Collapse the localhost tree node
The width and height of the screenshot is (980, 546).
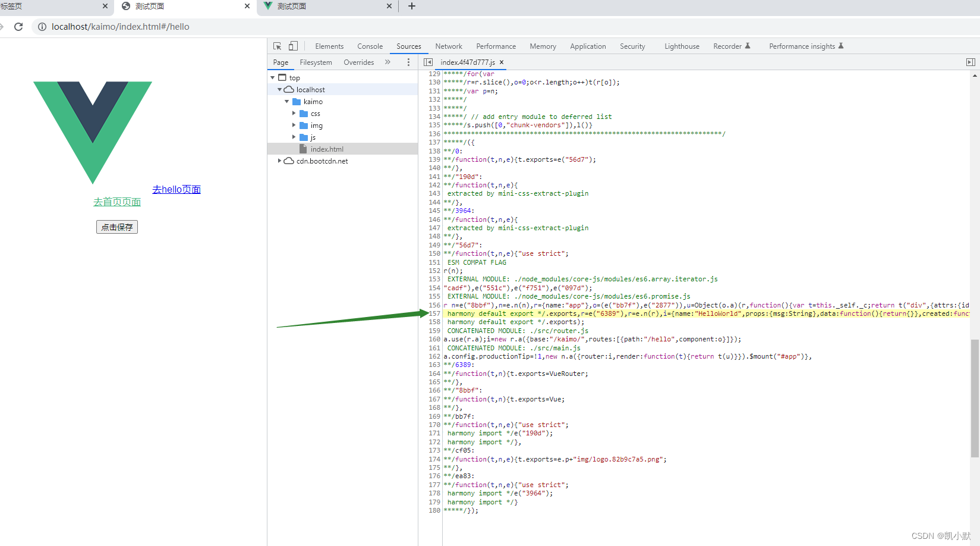click(280, 90)
